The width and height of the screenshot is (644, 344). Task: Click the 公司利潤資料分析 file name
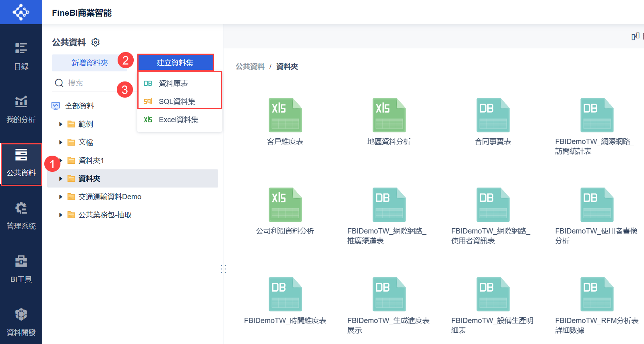coord(285,231)
